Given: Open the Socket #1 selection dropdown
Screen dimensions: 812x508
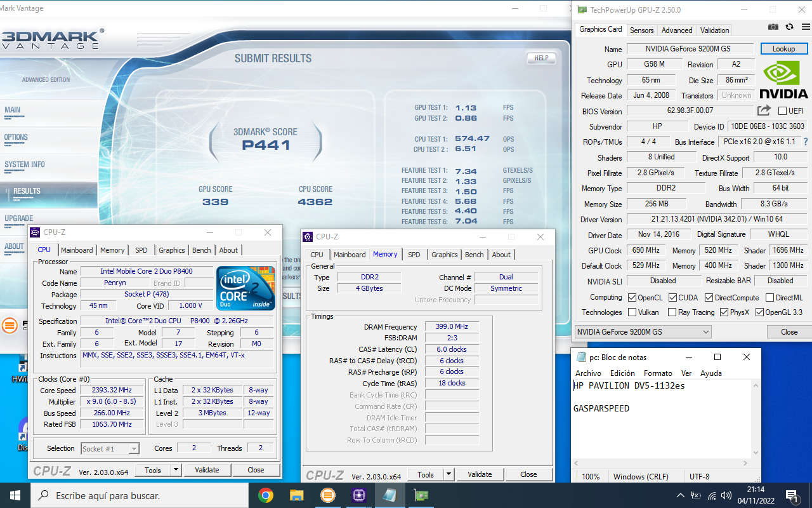Looking at the screenshot, I should [x=110, y=448].
